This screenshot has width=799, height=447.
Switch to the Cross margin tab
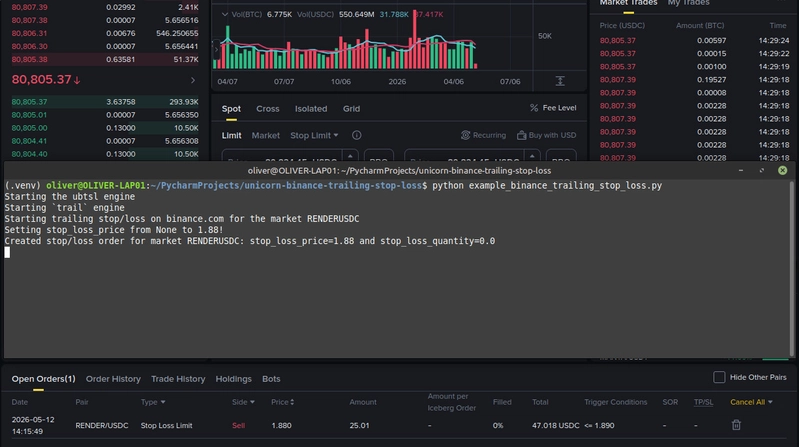coord(268,109)
